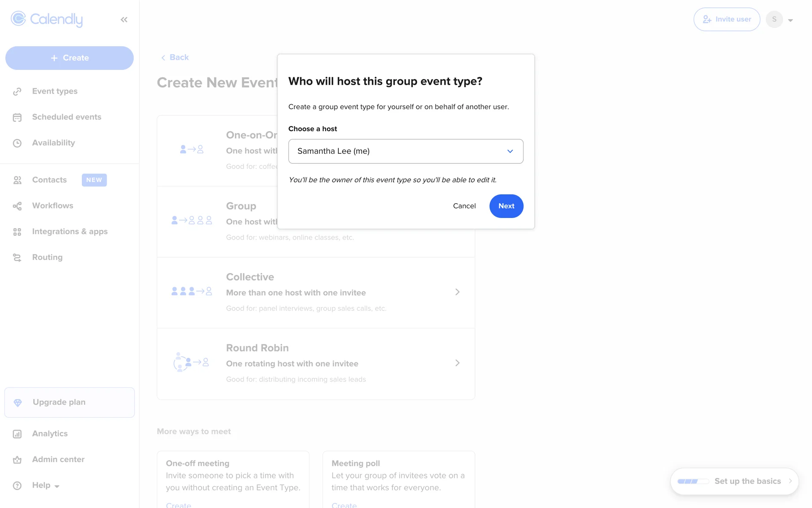Open Workflows icon in sidebar
The width and height of the screenshot is (812, 508).
click(x=17, y=206)
